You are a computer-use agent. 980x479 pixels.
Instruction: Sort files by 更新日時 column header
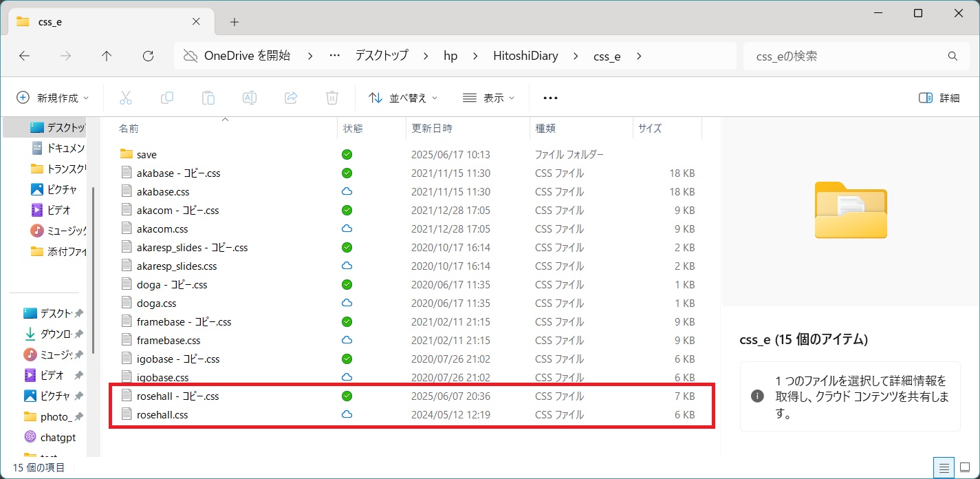coord(432,128)
